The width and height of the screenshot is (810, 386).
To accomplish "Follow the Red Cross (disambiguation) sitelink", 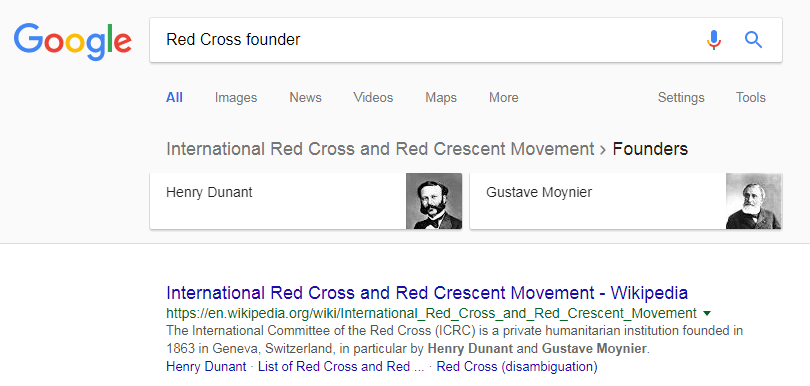I will point(517,367).
